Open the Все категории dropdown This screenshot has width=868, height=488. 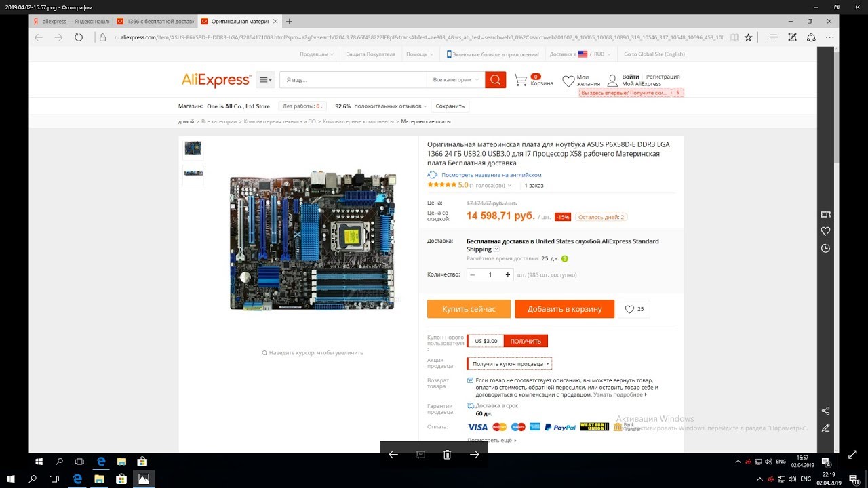click(x=455, y=80)
